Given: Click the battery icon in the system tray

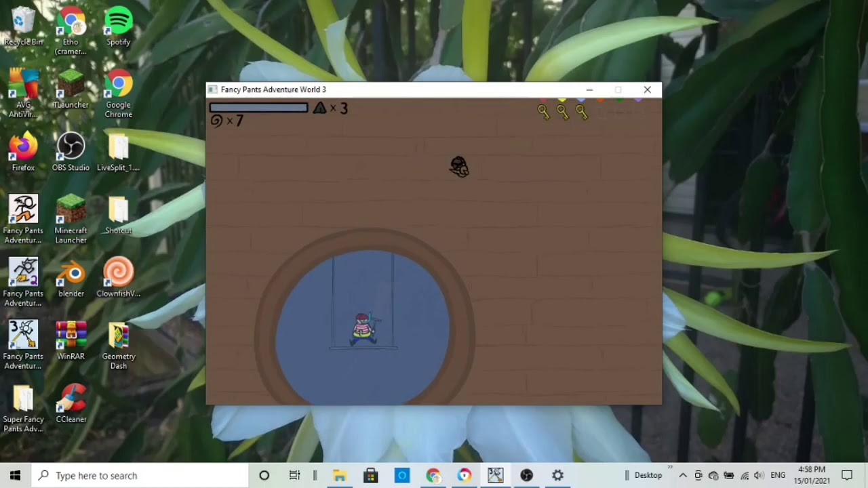Looking at the screenshot, I should pos(729,475).
